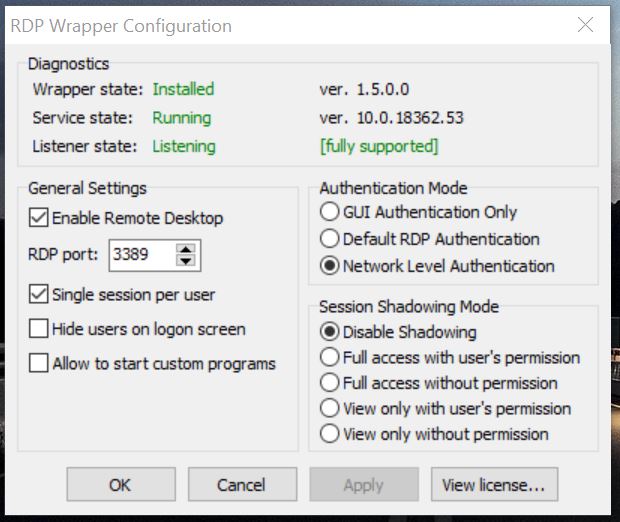This screenshot has height=522, width=620.
Task: Click the RDP Wrapper Configuration title text
Action: pyautogui.click(x=121, y=26)
